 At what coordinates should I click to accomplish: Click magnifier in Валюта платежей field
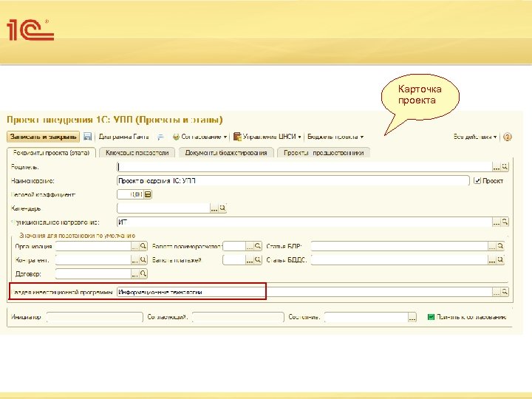[258, 260]
